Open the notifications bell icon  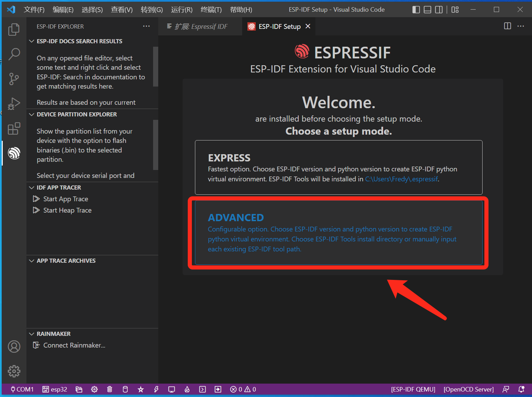521,389
